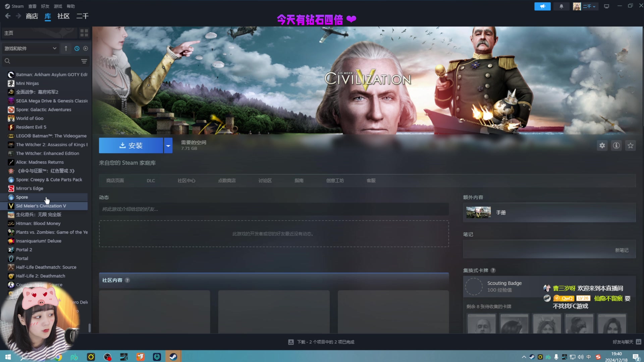Select the 社区中心 tab
This screenshot has height=362, width=644.
(x=186, y=180)
